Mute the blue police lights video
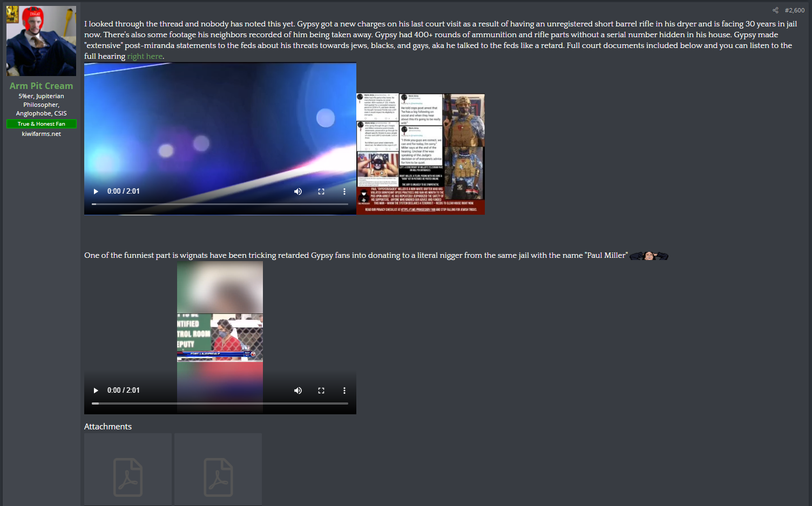Image resolution: width=812 pixels, height=506 pixels. pyautogui.click(x=298, y=192)
